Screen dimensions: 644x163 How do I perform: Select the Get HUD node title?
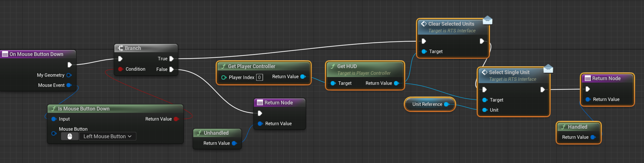(x=347, y=66)
